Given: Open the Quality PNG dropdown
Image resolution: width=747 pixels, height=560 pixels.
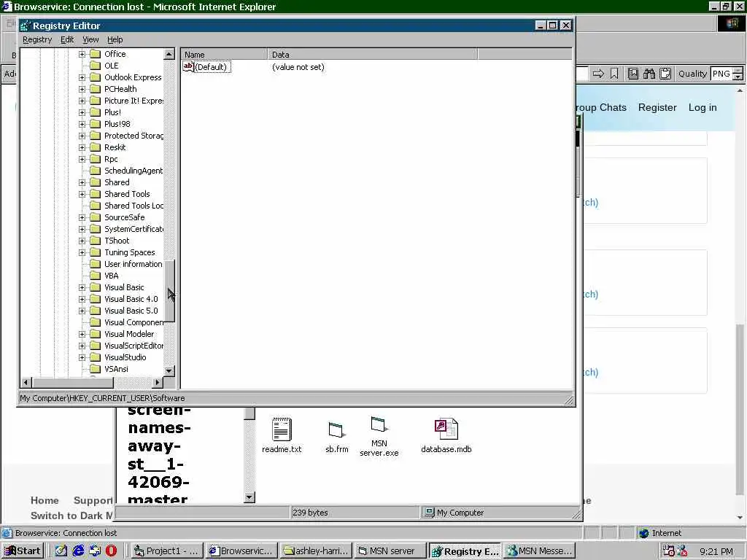Looking at the screenshot, I should (x=738, y=74).
